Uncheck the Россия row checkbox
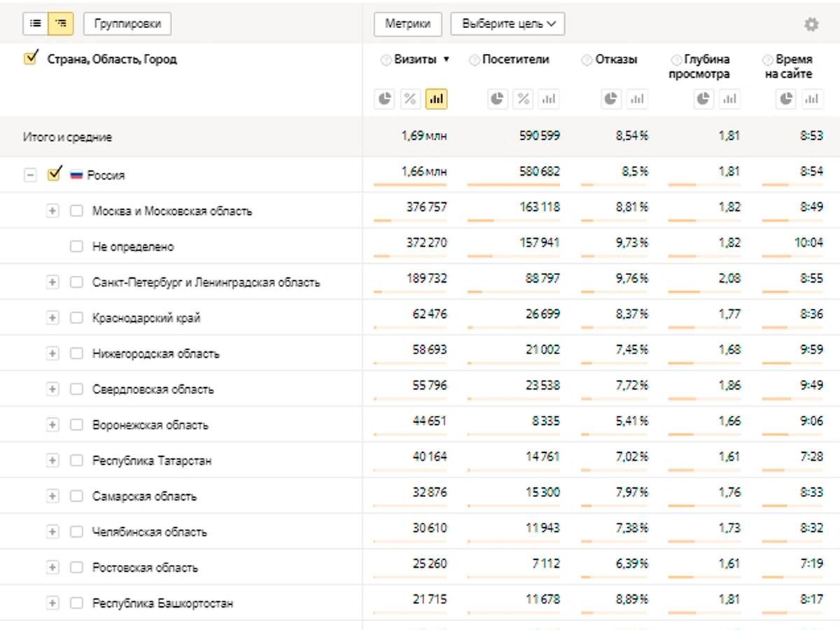840x630 pixels. click(x=54, y=174)
